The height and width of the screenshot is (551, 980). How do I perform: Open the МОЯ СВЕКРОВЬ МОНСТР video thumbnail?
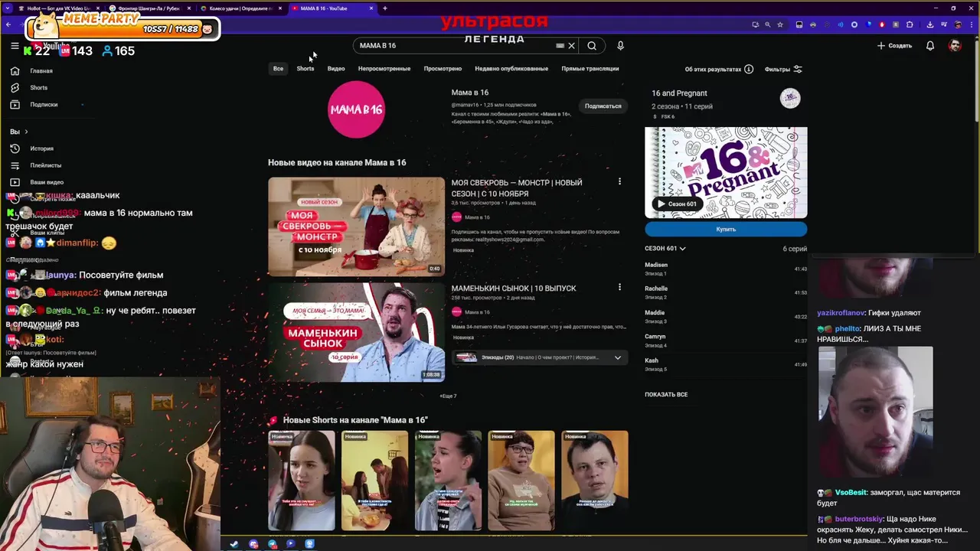point(356,227)
